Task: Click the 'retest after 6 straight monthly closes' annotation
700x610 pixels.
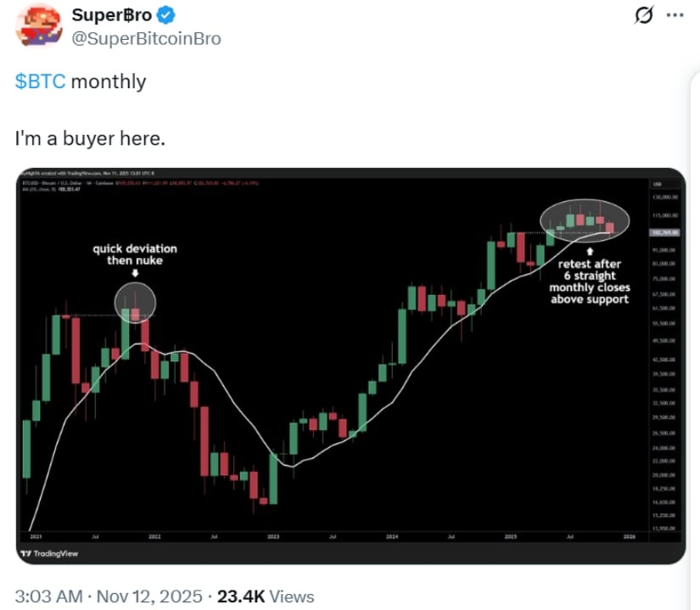Action: (591, 282)
